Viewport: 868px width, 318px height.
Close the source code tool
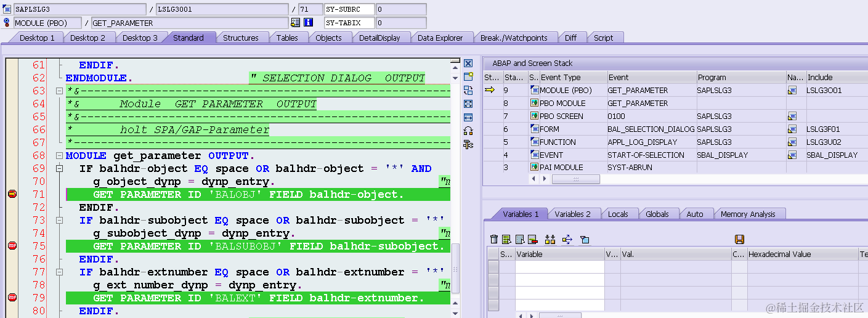pos(468,63)
